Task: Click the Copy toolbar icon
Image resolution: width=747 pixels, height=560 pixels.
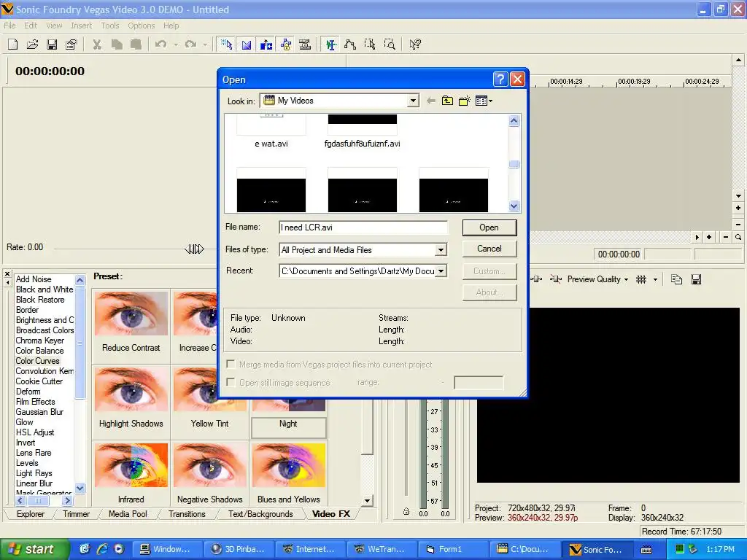Action: click(x=117, y=44)
